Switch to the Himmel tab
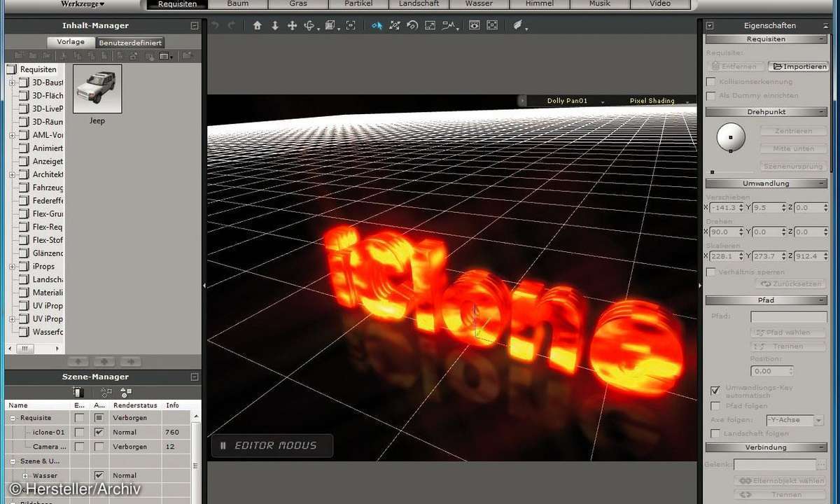Viewport: 840px width, 504px height. 539,4
